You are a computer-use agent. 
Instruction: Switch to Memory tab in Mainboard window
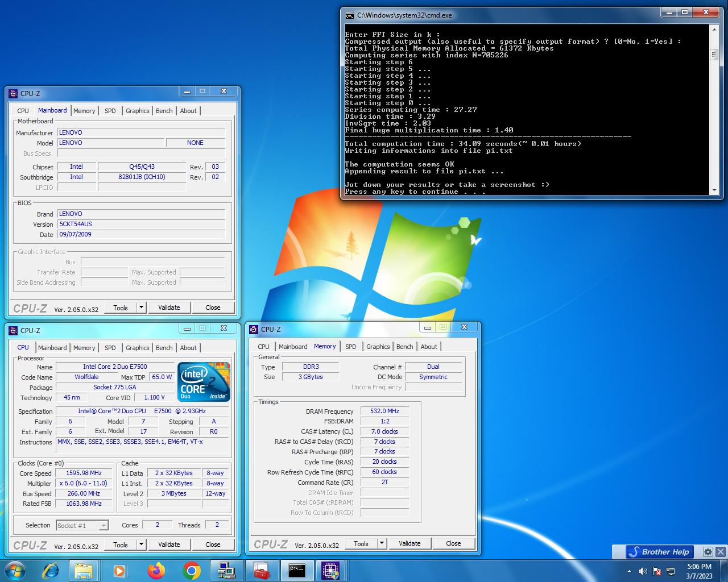click(84, 111)
